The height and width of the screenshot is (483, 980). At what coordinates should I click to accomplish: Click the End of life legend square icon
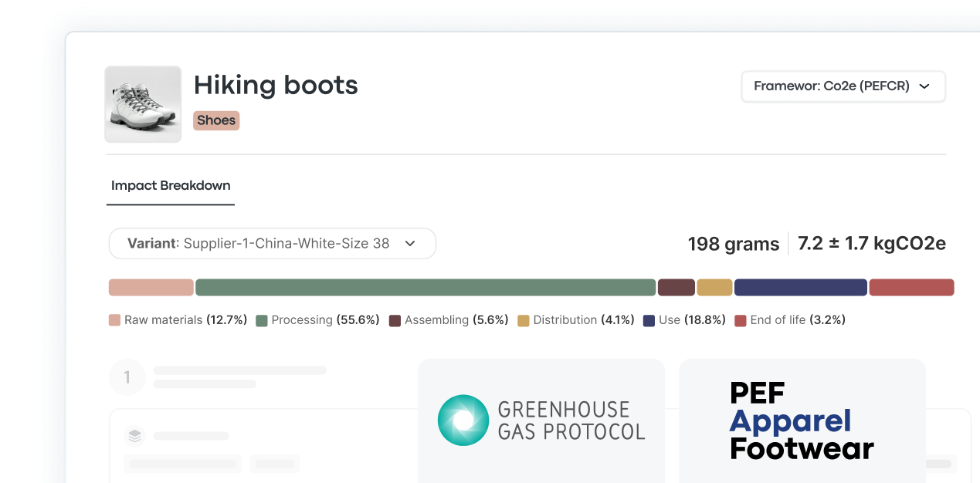741,320
